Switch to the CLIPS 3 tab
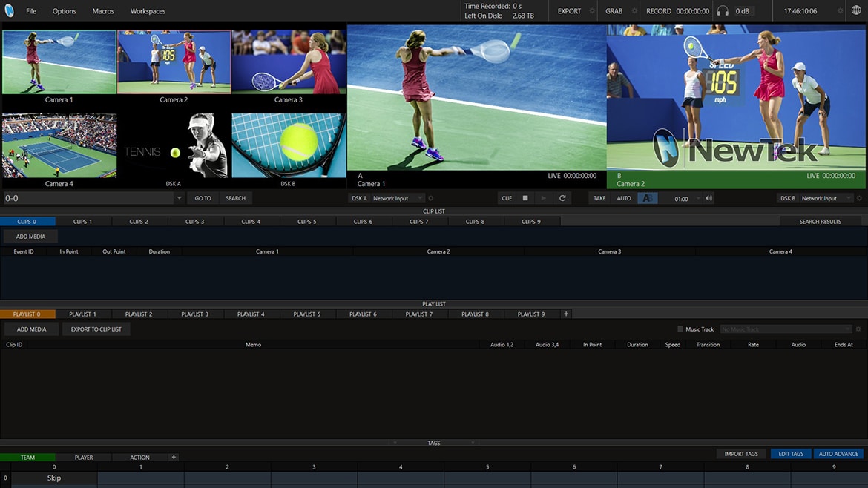868x488 pixels. (x=194, y=222)
